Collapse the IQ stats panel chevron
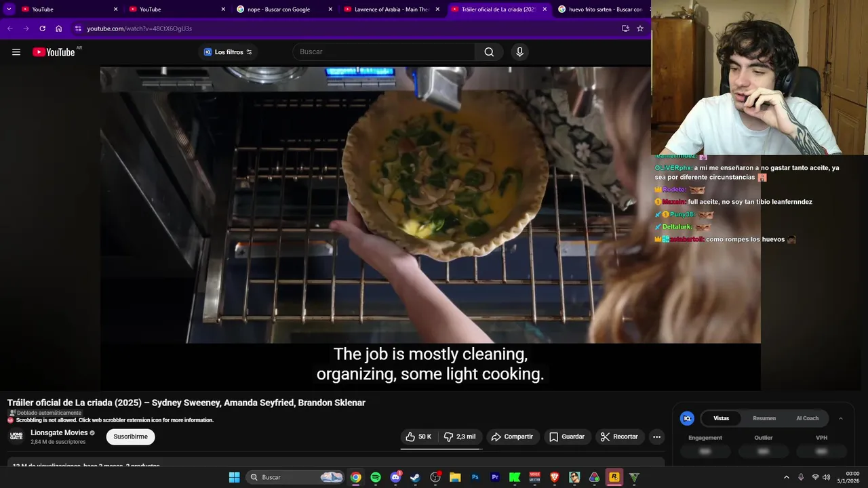868x488 pixels. click(841, 418)
